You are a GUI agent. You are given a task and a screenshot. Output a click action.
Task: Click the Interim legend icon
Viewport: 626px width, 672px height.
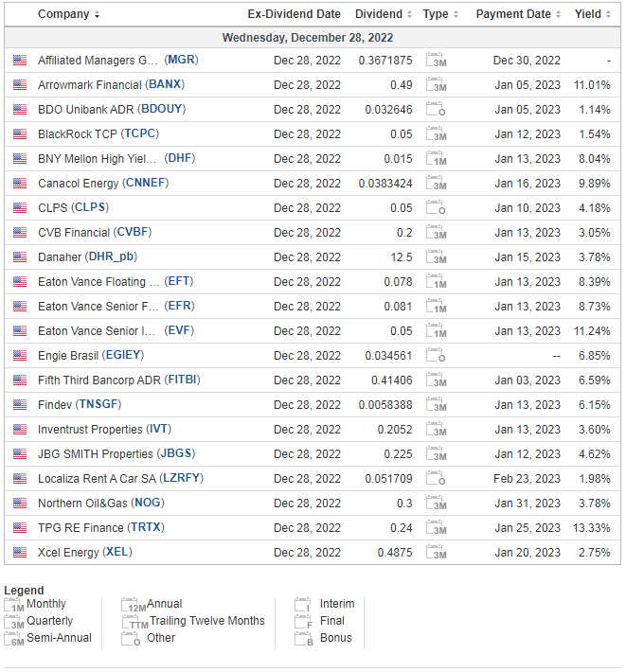click(303, 605)
